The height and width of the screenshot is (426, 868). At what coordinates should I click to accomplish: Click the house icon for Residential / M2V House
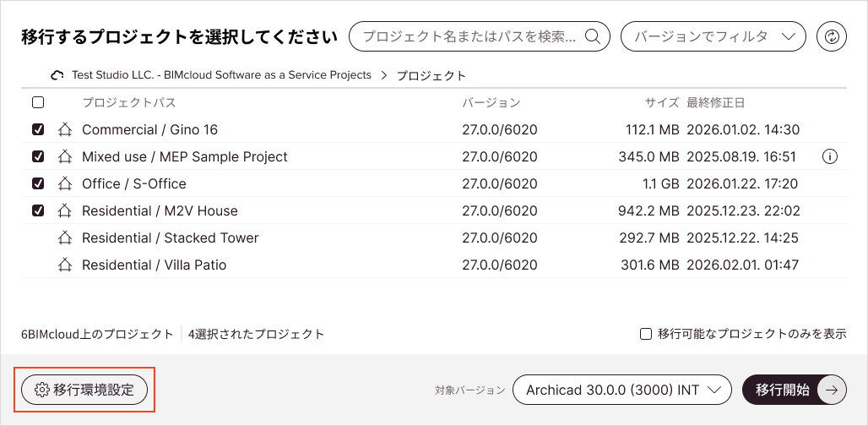pyautogui.click(x=65, y=210)
